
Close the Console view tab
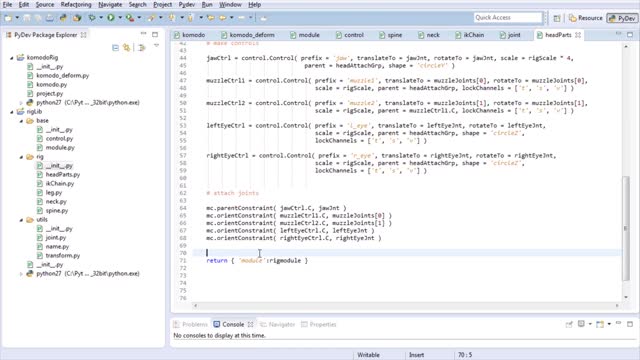tap(250, 324)
